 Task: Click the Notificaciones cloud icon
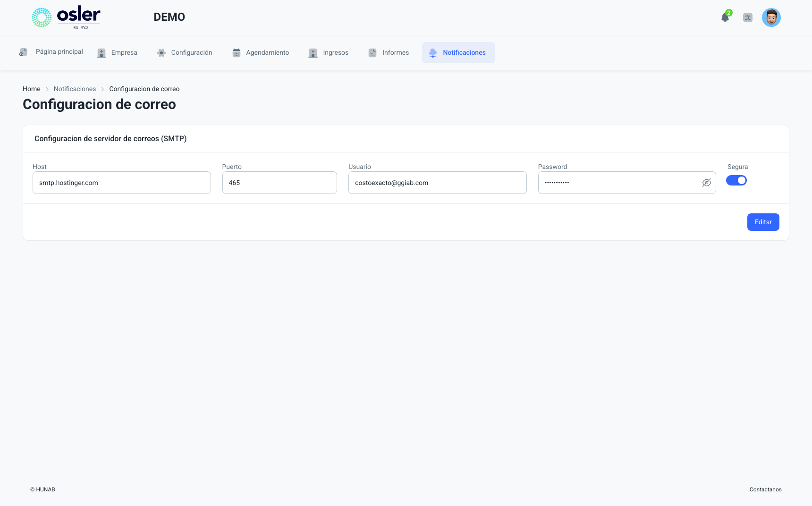(433, 53)
